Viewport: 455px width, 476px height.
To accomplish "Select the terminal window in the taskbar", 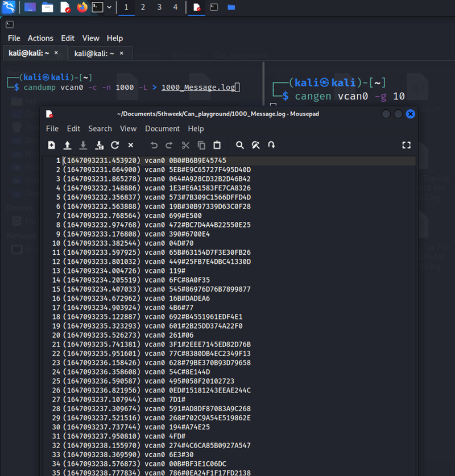I will point(214,7).
